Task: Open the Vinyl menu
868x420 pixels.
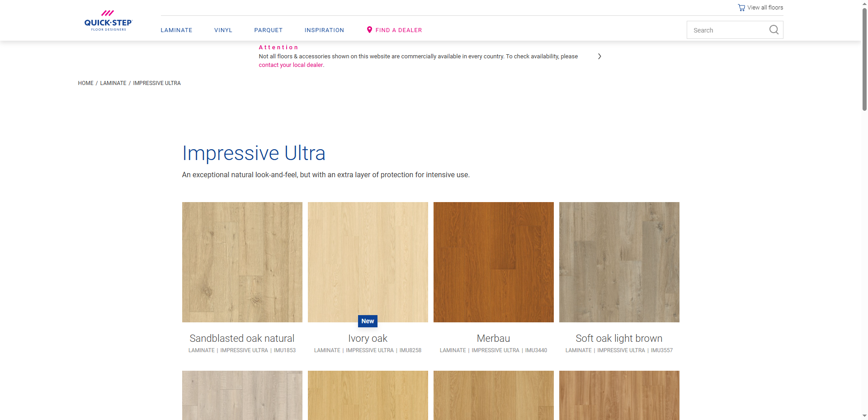Action: pyautogui.click(x=223, y=30)
